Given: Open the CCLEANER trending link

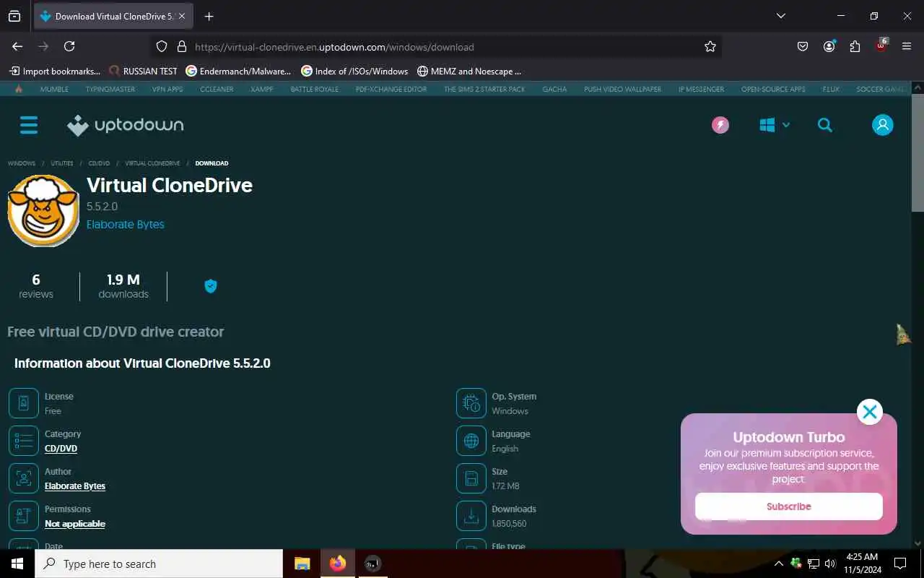Looking at the screenshot, I should click(x=217, y=89).
